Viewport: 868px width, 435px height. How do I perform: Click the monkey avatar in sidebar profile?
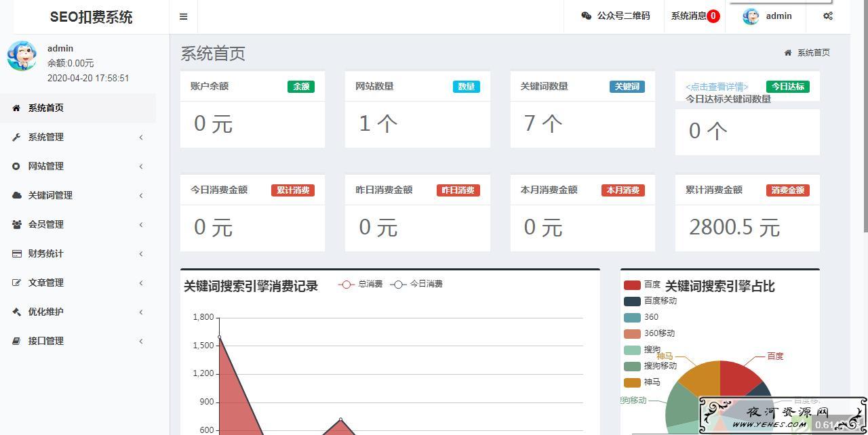(x=22, y=56)
